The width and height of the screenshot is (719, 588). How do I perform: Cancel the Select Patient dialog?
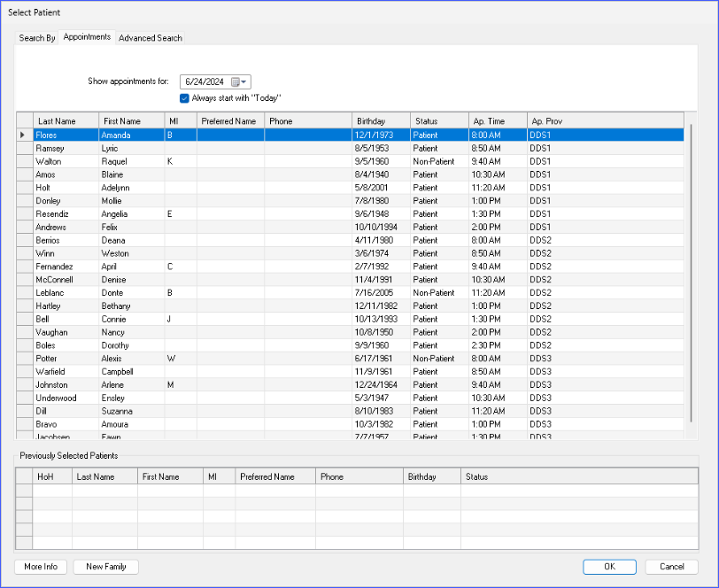click(x=671, y=567)
